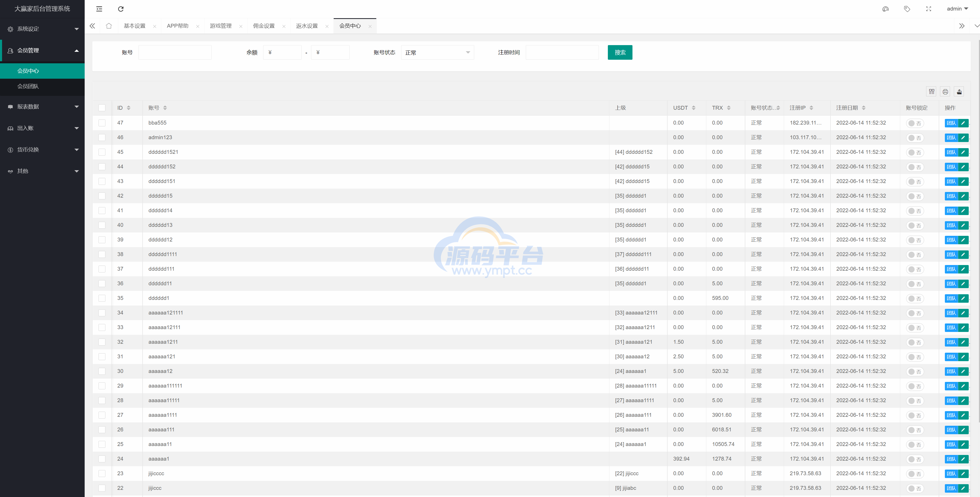
Task: Edit member aaaaaa1 pencil icon
Action: 963,459
